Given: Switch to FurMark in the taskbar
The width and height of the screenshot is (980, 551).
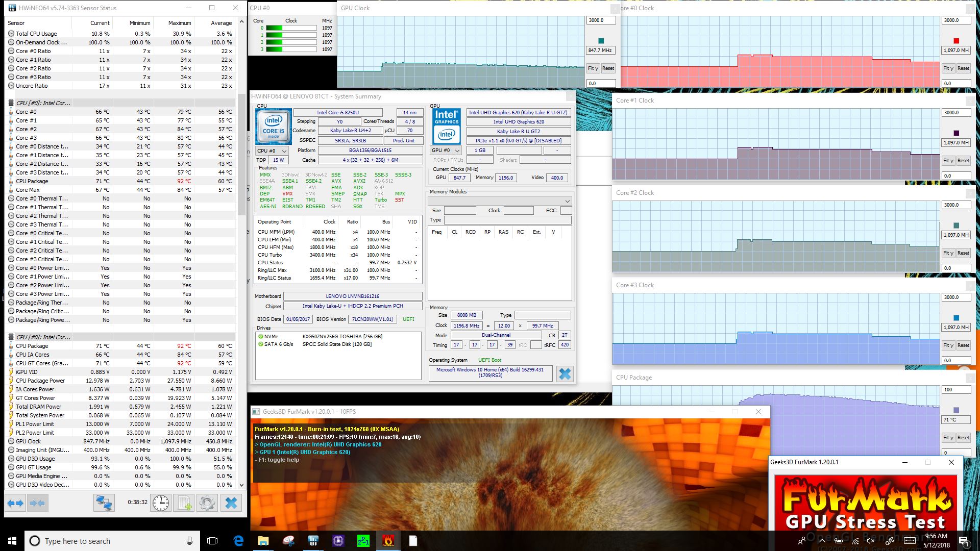Looking at the screenshot, I should [x=388, y=541].
